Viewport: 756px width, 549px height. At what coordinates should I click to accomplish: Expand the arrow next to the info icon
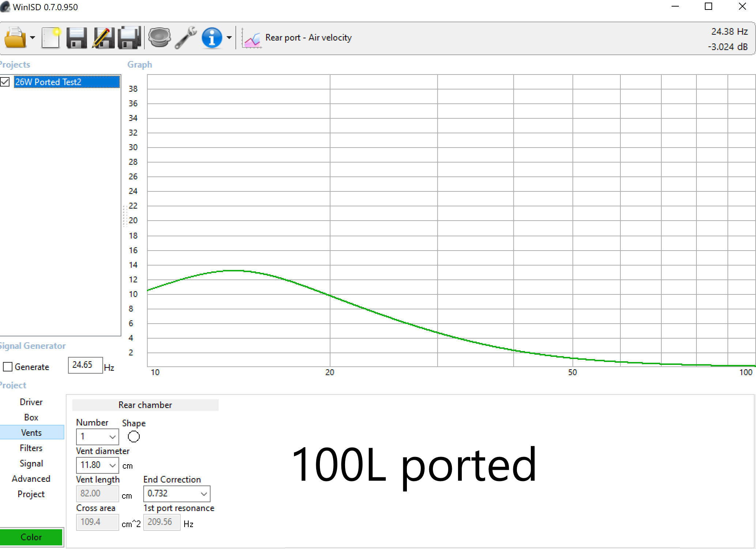tap(229, 38)
